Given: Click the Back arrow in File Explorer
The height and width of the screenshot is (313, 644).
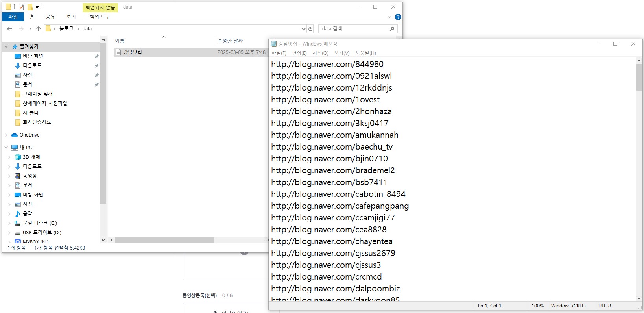Looking at the screenshot, I should click(10, 29).
